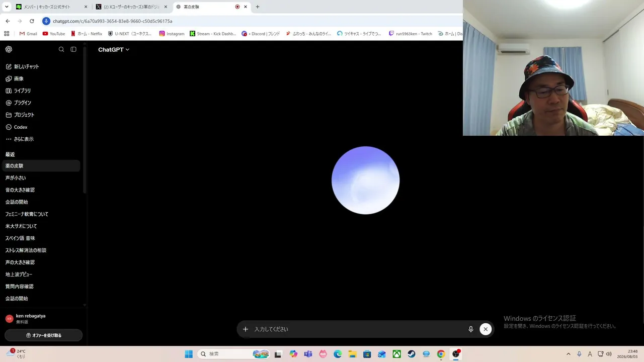Open the プロジェクト section
Screen dimensions: 644x362
pos(41,115)
